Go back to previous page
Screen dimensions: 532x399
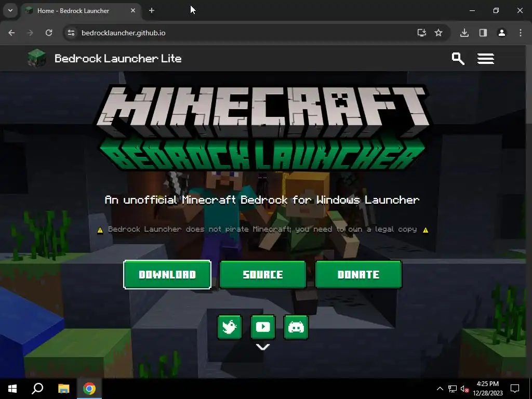tap(11, 33)
